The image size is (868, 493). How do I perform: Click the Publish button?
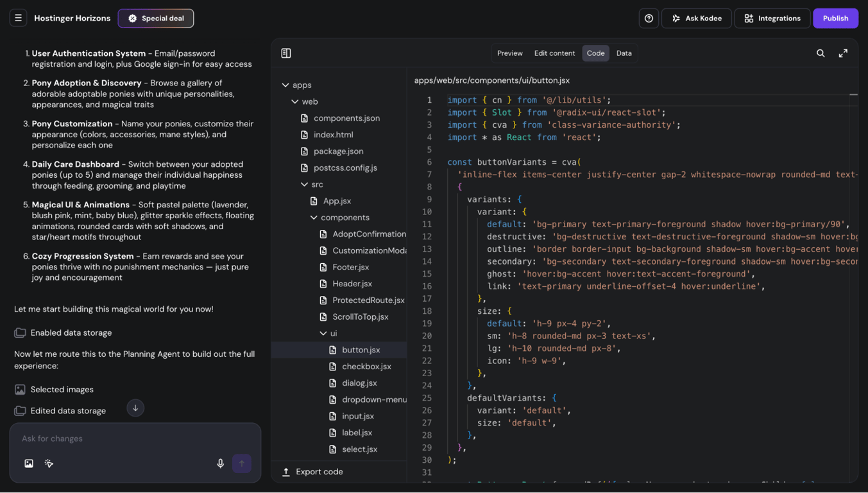tap(835, 18)
